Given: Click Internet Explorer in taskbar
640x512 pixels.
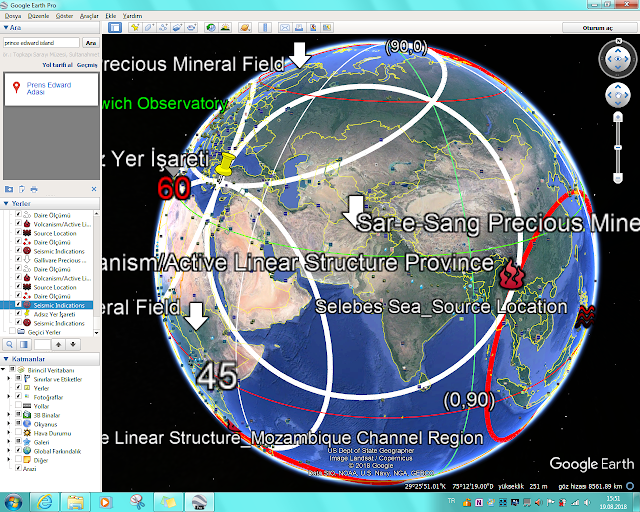Looking at the screenshot, I should click(x=45, y=502).
